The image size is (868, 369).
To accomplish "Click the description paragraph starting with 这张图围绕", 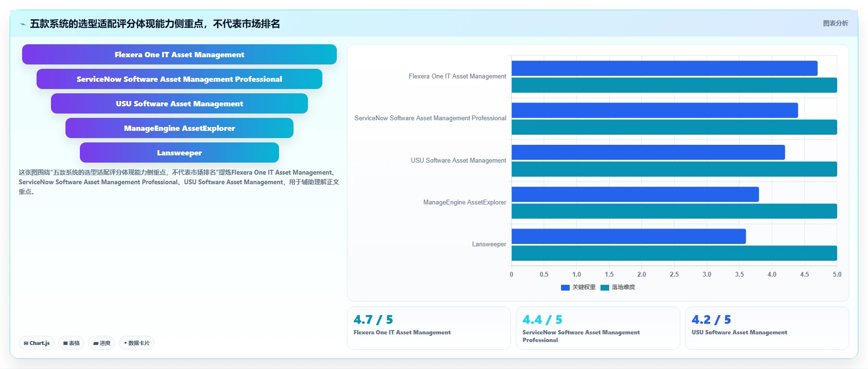I will 179,182.
